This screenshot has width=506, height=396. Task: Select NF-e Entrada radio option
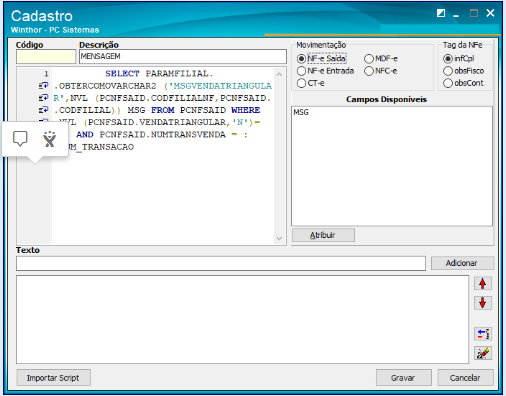click(325, 71)
